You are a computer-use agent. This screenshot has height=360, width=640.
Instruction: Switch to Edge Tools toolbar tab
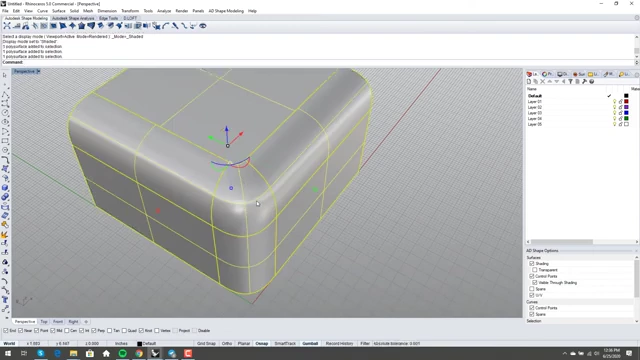click(109, 18)
